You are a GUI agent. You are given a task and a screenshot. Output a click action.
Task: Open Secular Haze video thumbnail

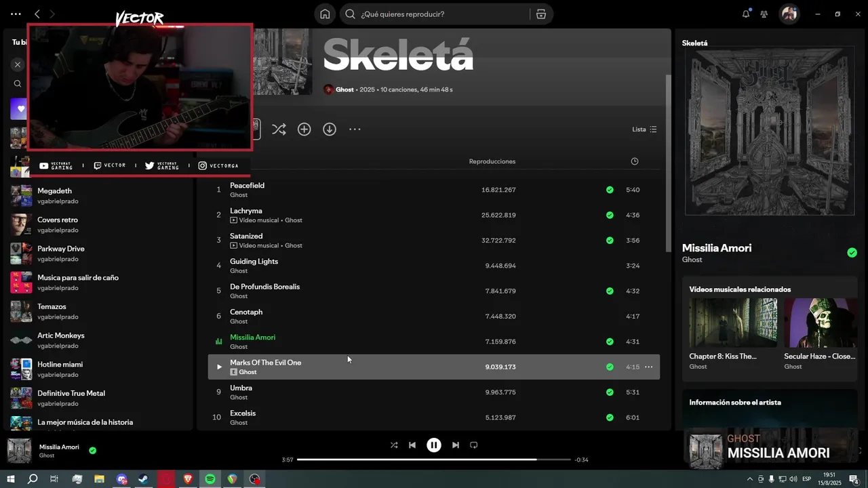click(821, 323)
